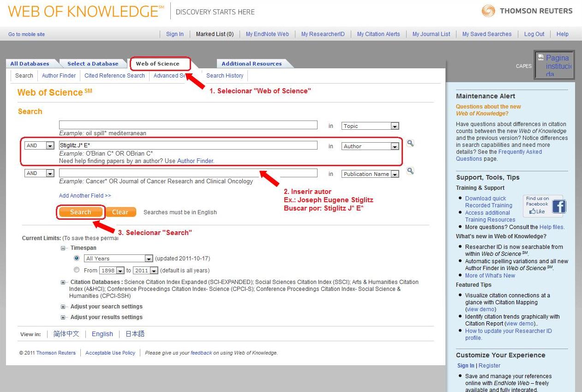Click the Publication Name input field
The image size is (582, 392).
click(188, 173)
